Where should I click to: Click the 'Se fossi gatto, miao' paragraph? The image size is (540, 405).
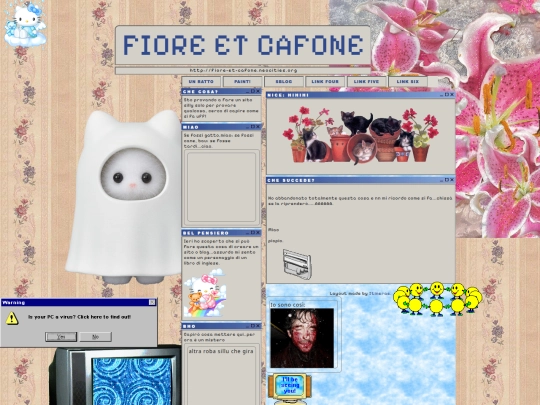coord(219,141)
